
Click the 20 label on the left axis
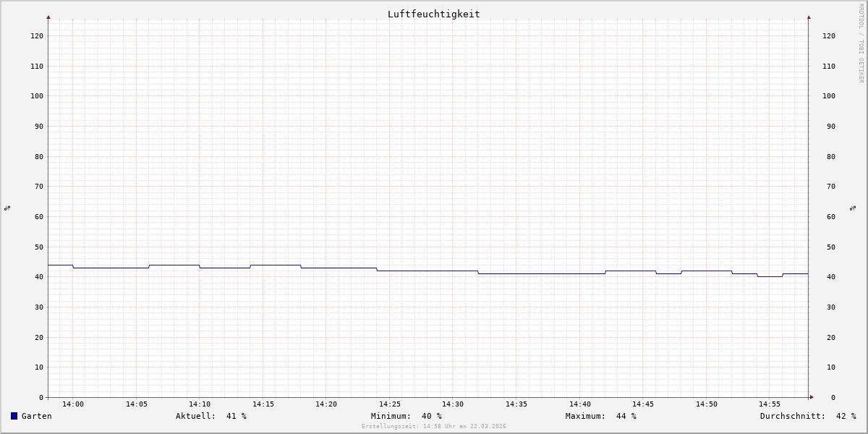coord(39,337)
